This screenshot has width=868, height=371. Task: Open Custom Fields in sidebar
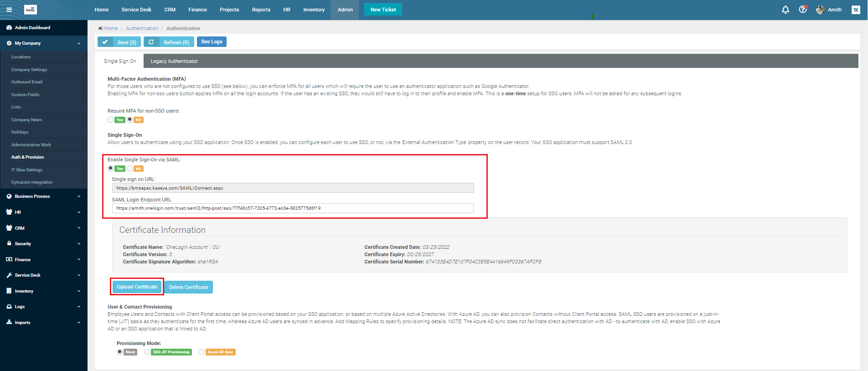[26, 95]
